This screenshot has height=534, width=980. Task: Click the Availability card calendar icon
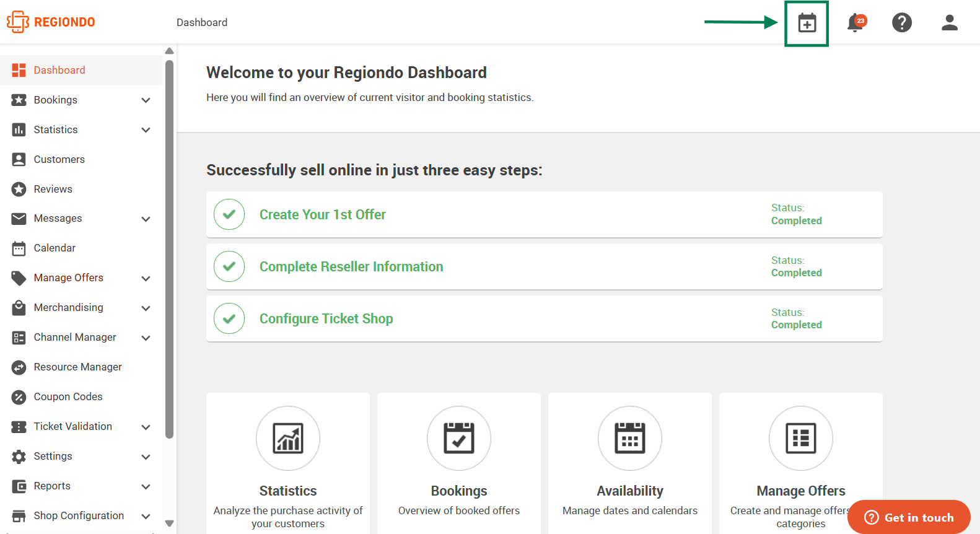click(x=630, y=438)
